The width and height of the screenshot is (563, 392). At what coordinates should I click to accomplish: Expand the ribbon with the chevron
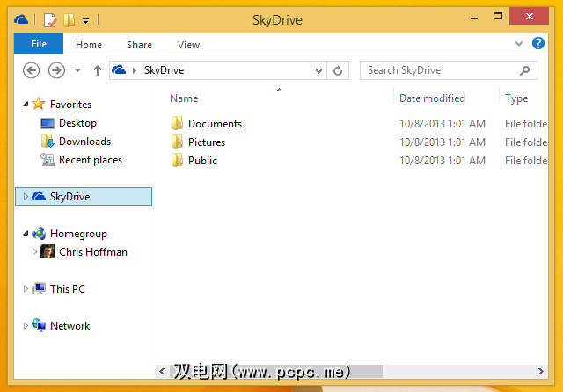pos(518,44)
